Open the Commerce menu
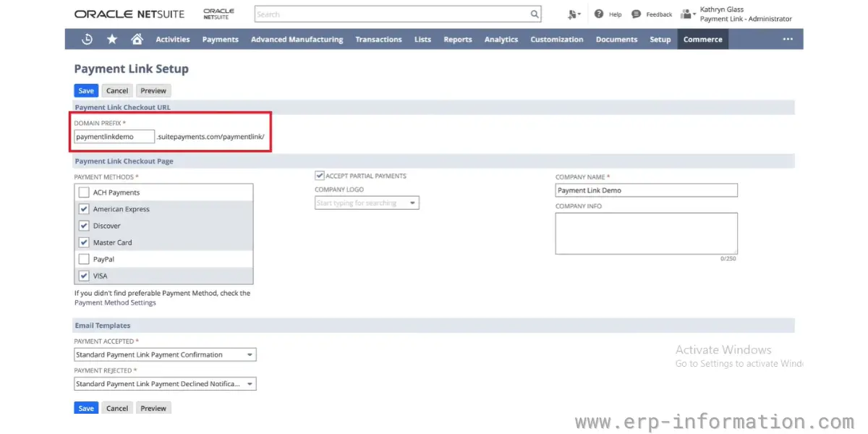The image size is (868, 434). (x=703, y=39)
